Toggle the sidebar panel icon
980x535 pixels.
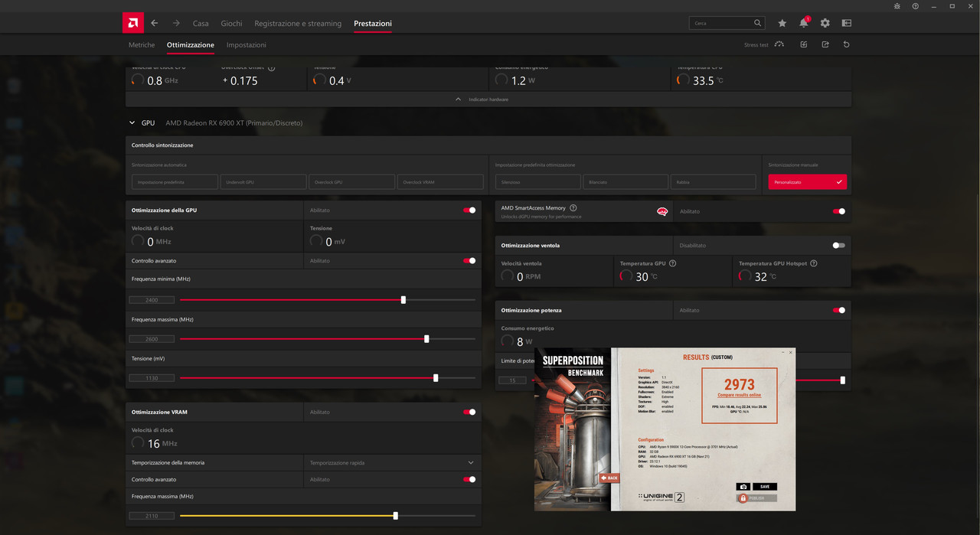(x=846, y=23)
